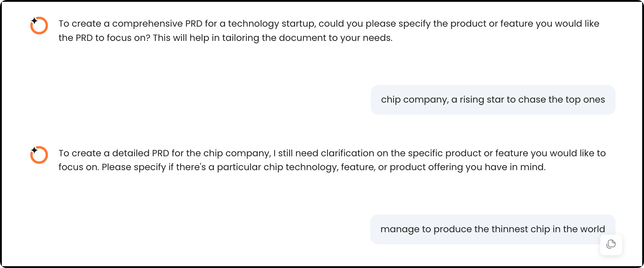The width and height of the screenshot is (644, 268).
Task: Select the "manage to produce the thinnest chip" bubble
Action: [x=492, y=229]
